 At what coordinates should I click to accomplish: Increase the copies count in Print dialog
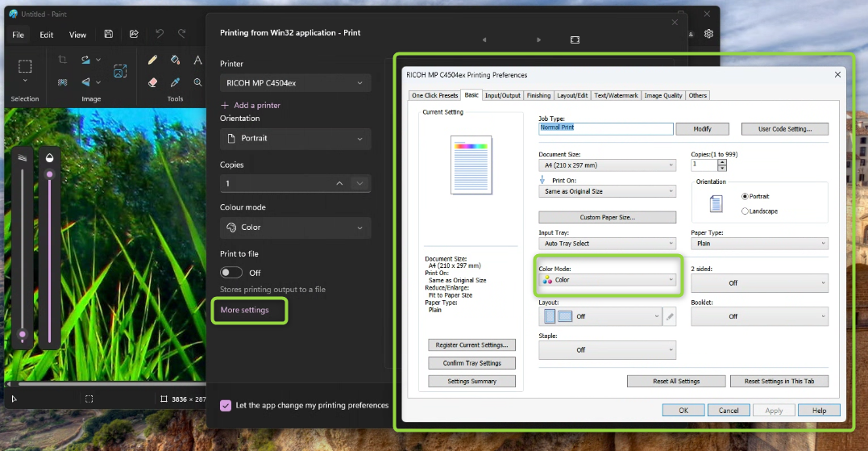tap(339, 183)
